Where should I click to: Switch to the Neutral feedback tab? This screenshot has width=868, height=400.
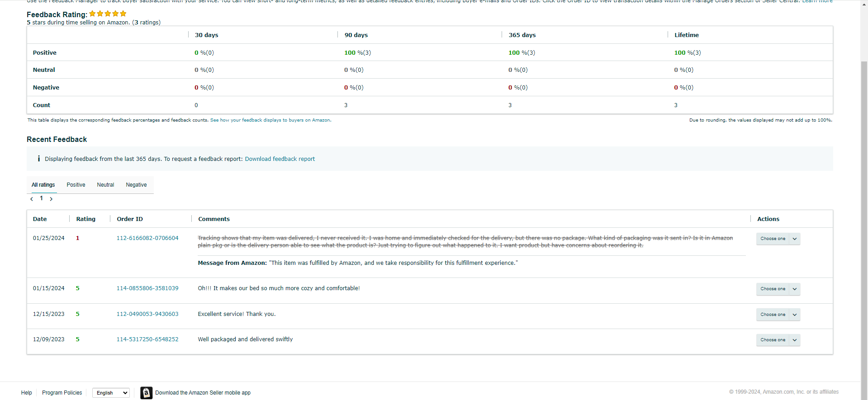[x=105, y=185]
